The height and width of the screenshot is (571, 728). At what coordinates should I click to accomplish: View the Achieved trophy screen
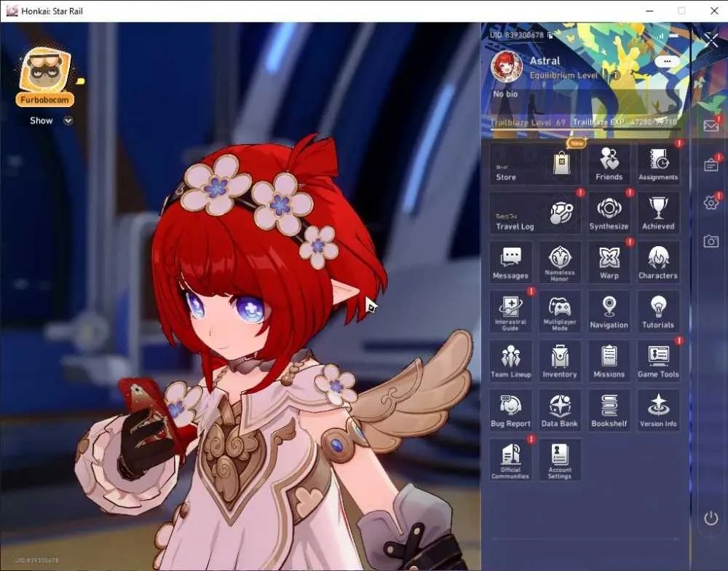pyautogui.click(x=658, y=213)
